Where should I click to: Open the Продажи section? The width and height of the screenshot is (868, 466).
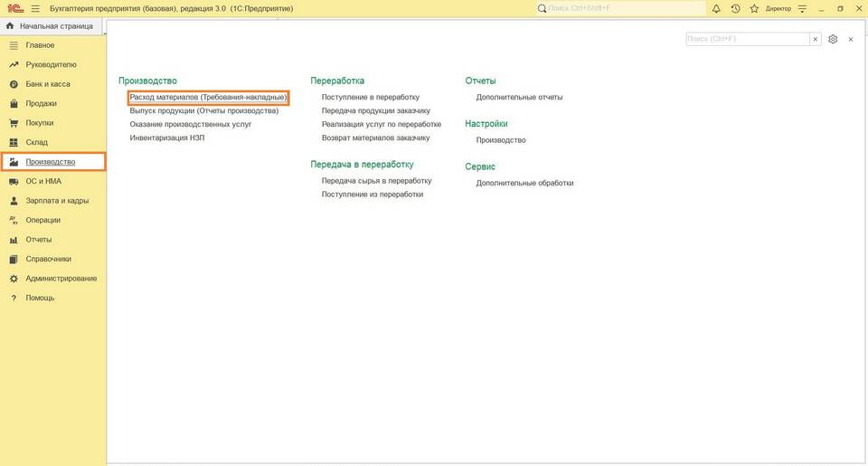click(x=41, y=103)
